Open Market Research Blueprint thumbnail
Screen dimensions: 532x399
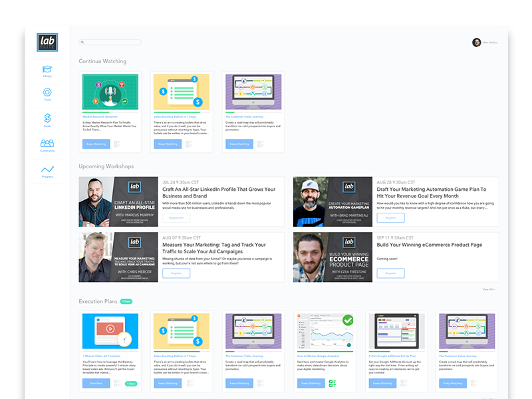pos(110,92)
